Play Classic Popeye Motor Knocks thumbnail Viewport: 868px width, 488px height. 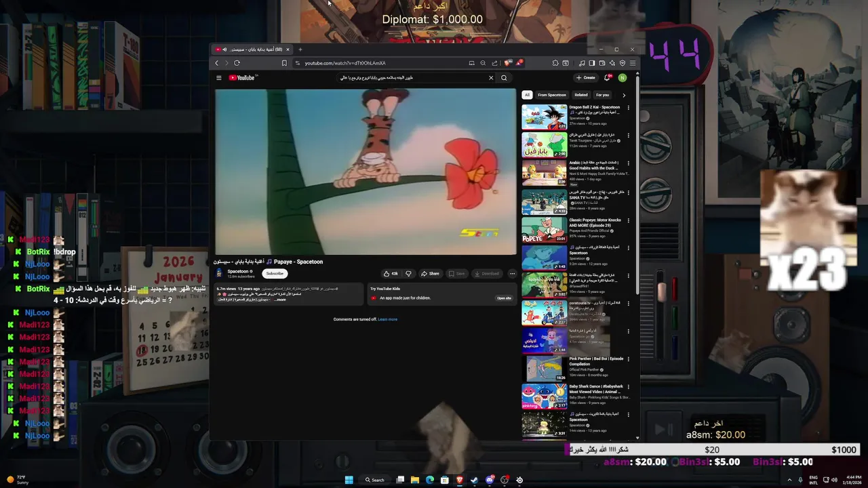[x=544, y=229]
